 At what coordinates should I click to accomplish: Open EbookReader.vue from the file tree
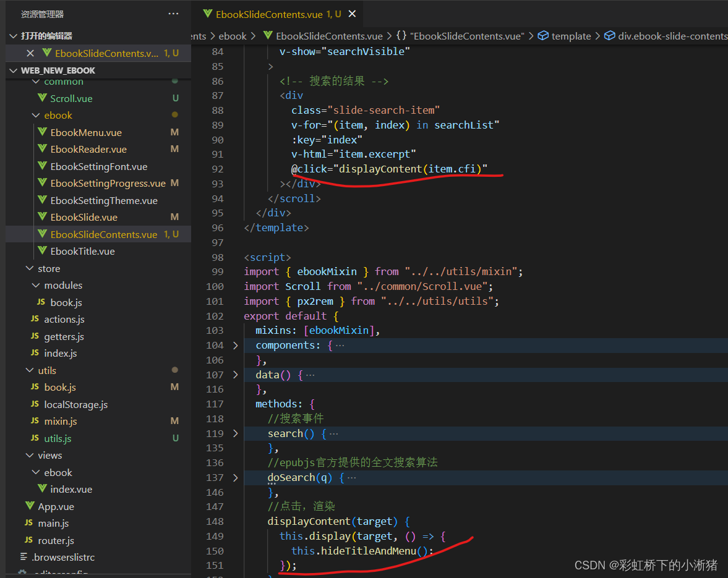point(88,149)
